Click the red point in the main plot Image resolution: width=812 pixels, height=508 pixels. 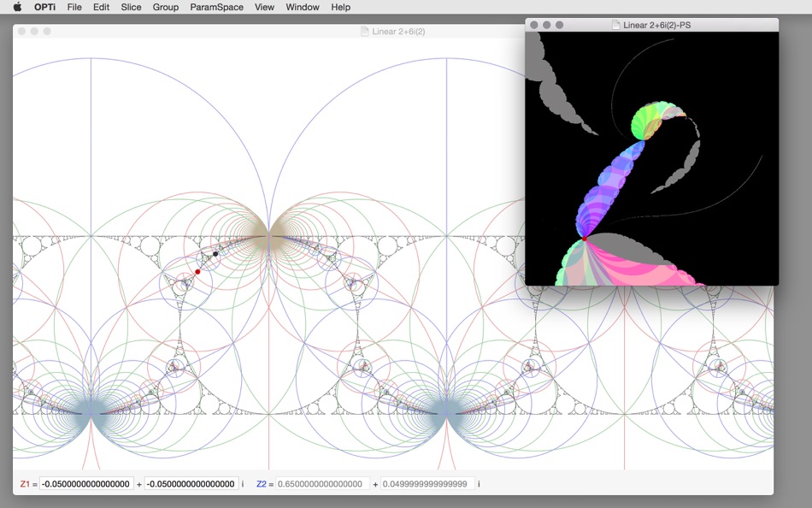pos(197,272)
